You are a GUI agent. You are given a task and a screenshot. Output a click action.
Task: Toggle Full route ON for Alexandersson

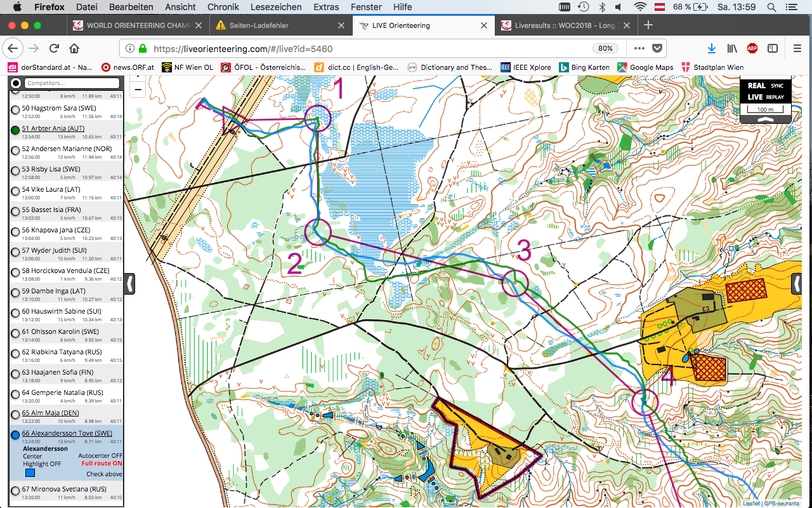tap(101, 464)
